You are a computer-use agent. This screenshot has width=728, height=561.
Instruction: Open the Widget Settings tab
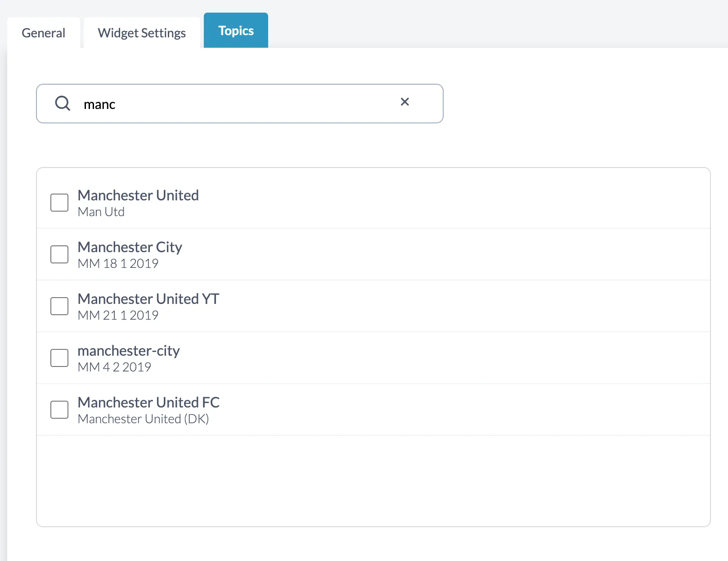click(x=142, y=32)
